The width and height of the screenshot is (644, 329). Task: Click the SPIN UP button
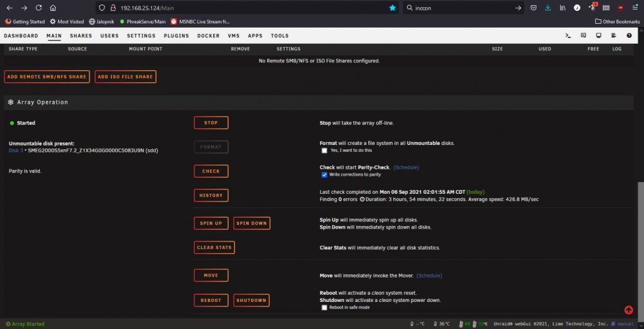point(211,223)
